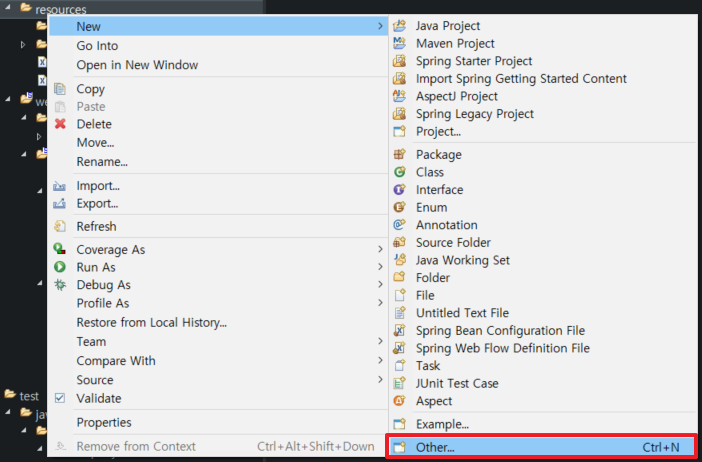The height and width of the screenshot is (462, 702).
Task: Toggle the Validate checkbox
Action: coord(60,398)
